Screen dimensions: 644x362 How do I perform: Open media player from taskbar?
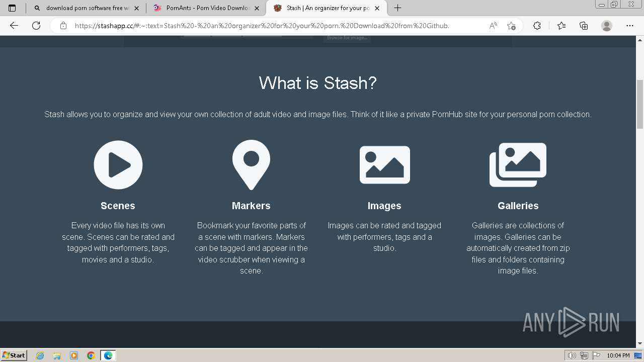coord(74,355)
